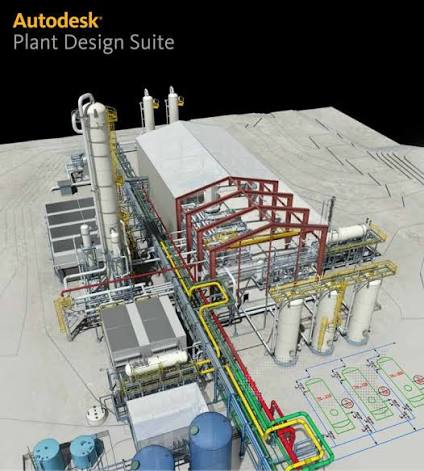Click the horizontal vessel on right platform

(349, 233)
